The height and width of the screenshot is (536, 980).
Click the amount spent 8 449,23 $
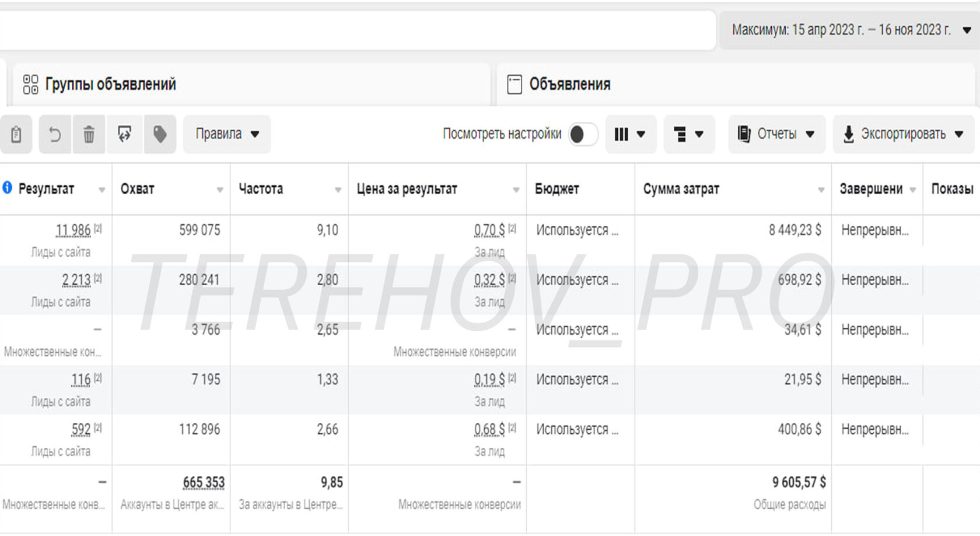point(795,230)
